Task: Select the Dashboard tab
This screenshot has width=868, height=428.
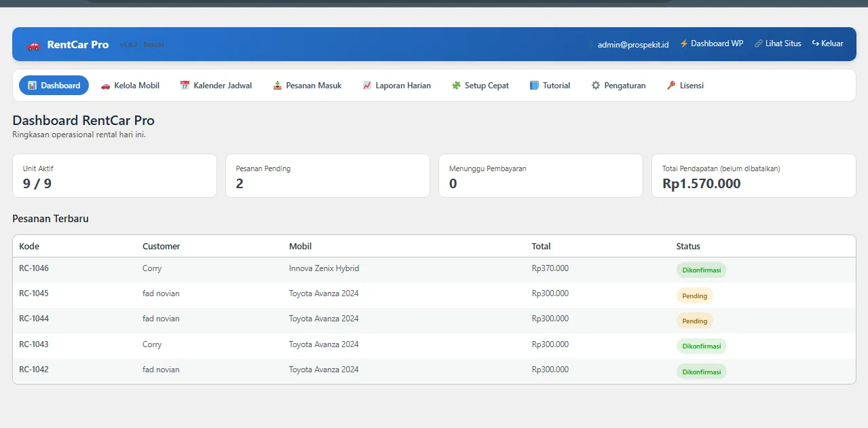Action: 54,86
